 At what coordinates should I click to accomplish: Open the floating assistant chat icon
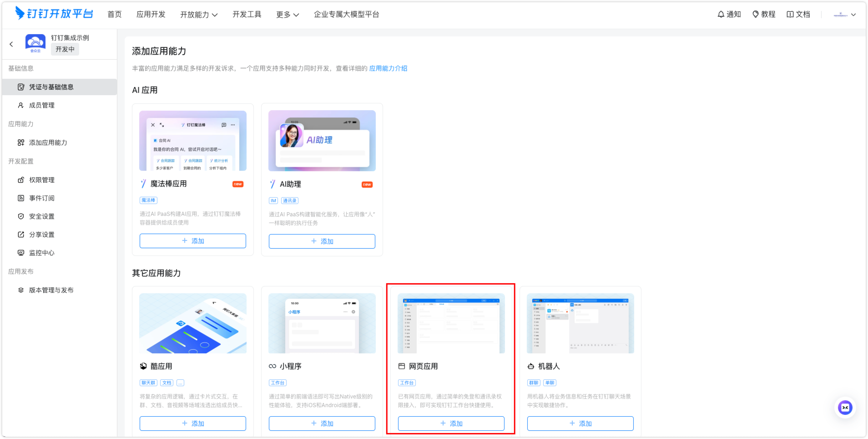(845, 408)
